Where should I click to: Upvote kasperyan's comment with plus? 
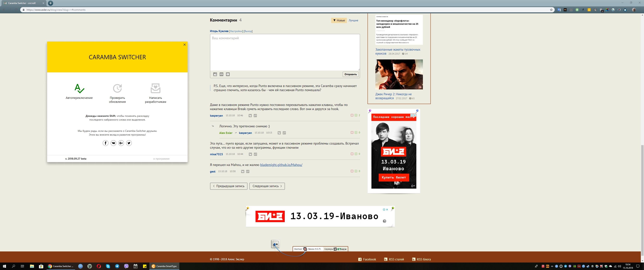pos(356,115)
